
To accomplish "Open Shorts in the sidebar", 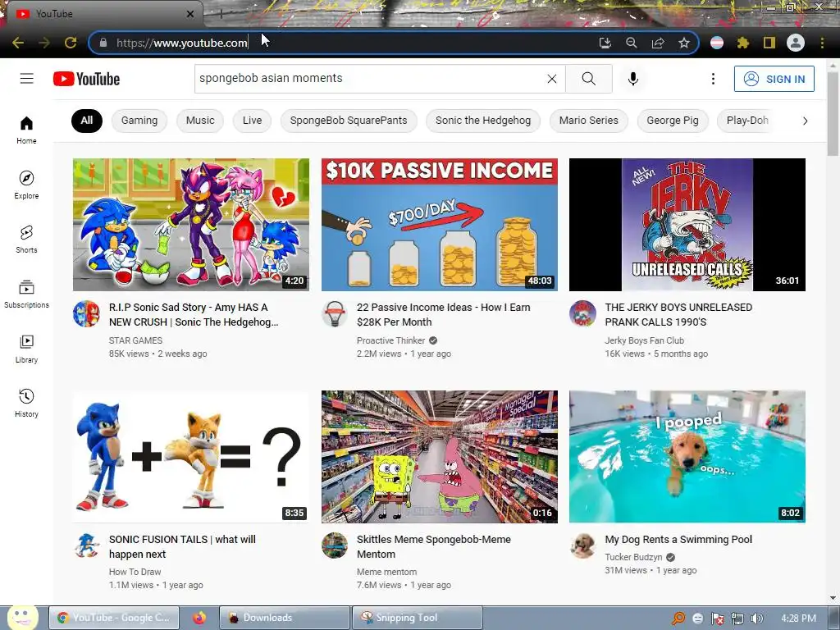I will (x=26, y=239).
